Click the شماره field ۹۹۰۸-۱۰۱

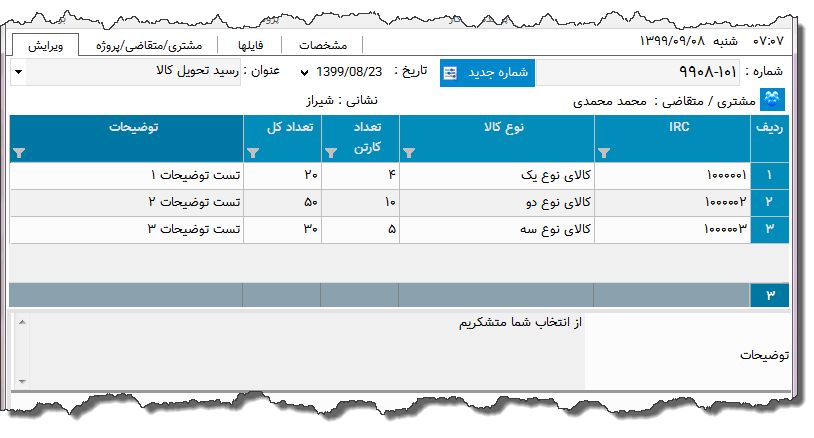(637, 73)
